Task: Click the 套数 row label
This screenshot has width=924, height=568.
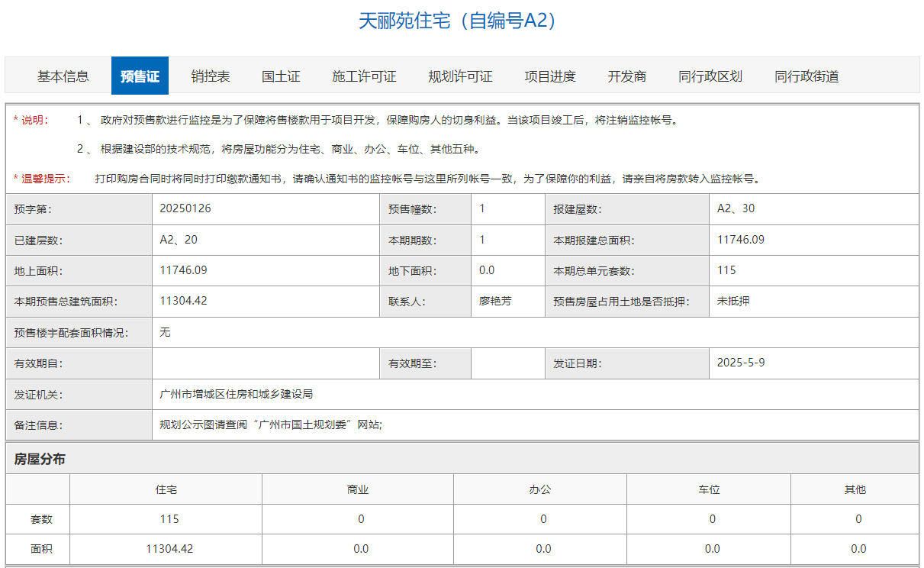Action: click(41, 519)
